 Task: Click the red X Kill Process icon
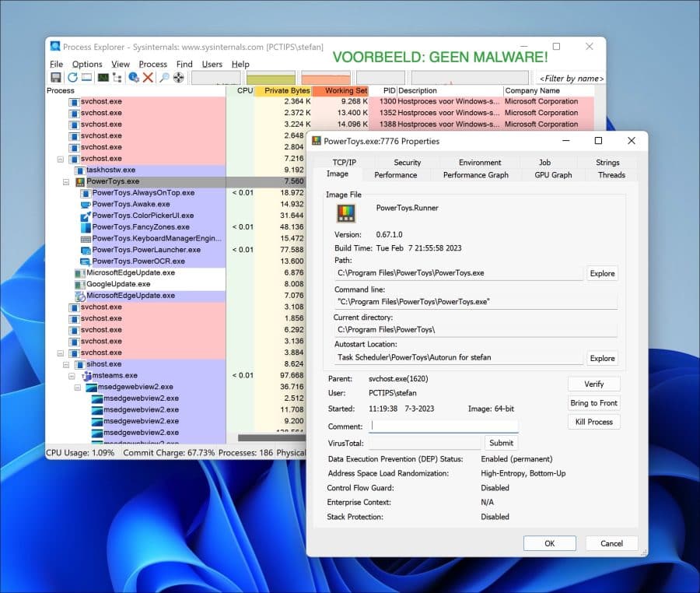tap(148, 77)
